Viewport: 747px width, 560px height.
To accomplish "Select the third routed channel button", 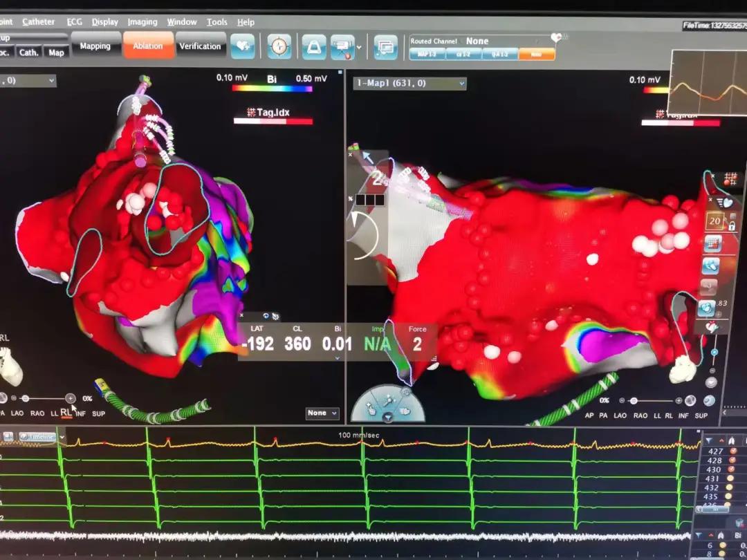I will (x=500, y=55).
